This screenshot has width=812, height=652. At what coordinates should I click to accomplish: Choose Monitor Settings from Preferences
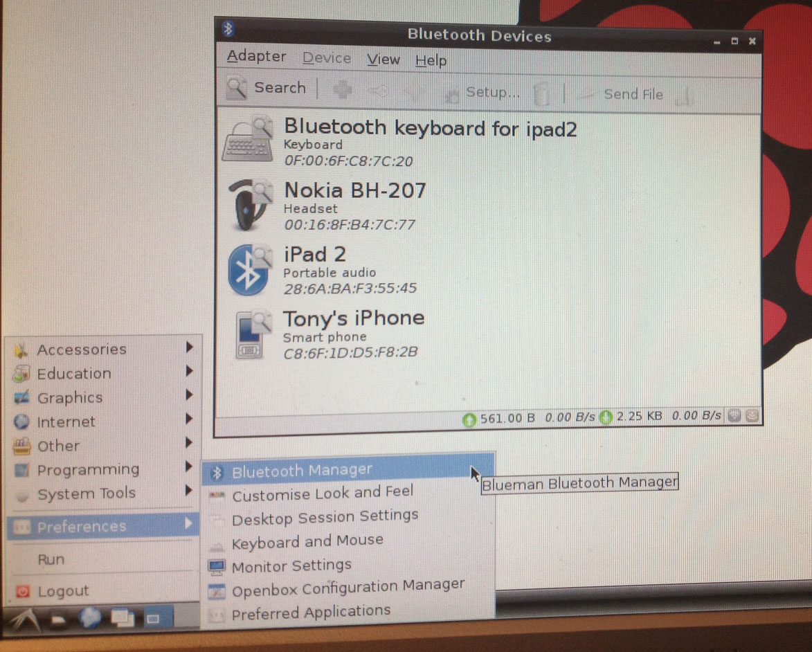(291, 566)
